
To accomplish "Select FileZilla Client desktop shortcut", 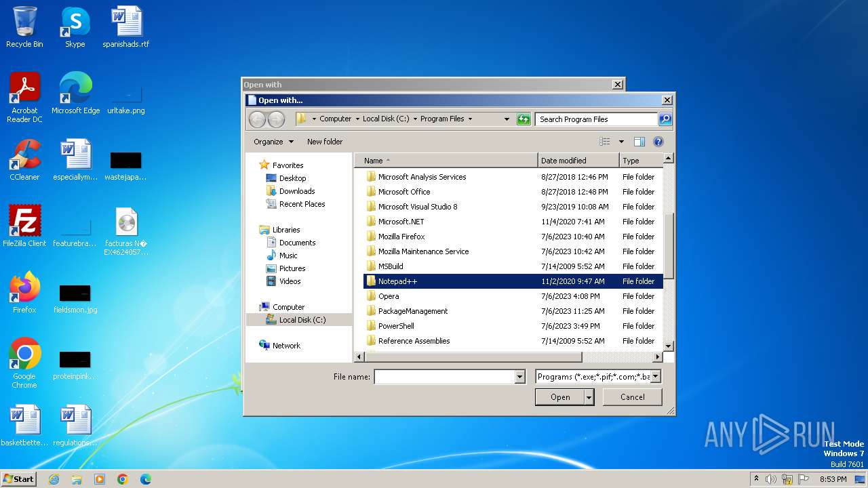I will click(x=24, y=226).
